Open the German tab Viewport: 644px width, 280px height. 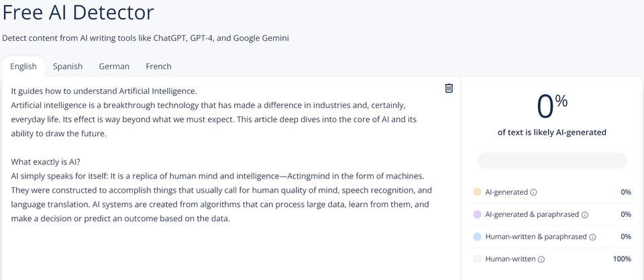(114, 66)
